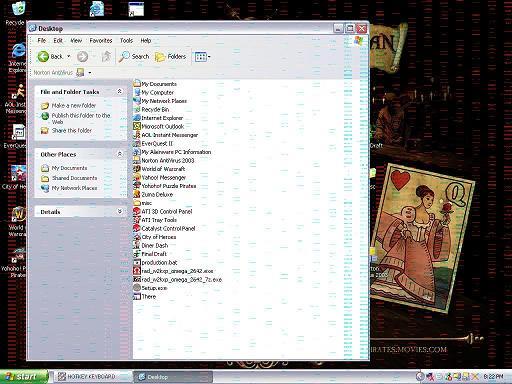
Task: Select ATI Tray Tools shortcut
Action: (155, 220)
